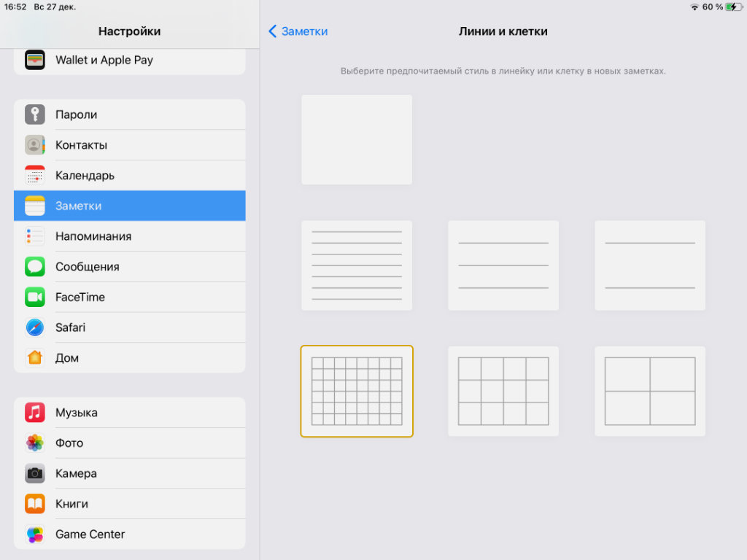This screenshot has height=560, width=747.
Task: Open Game Center settings
Action: click(x=130, y=534)
